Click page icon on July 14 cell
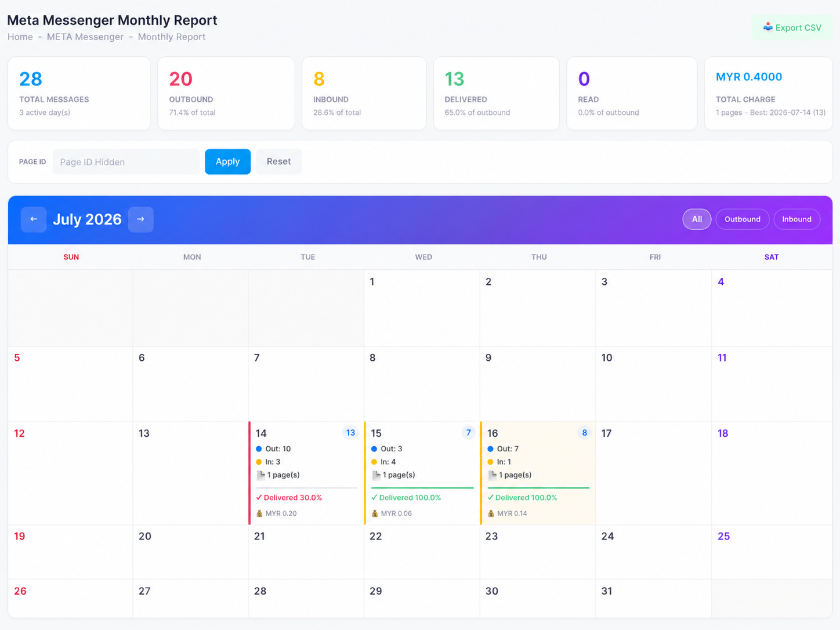This screenshot has width=840, height=630. coord(260,475)
